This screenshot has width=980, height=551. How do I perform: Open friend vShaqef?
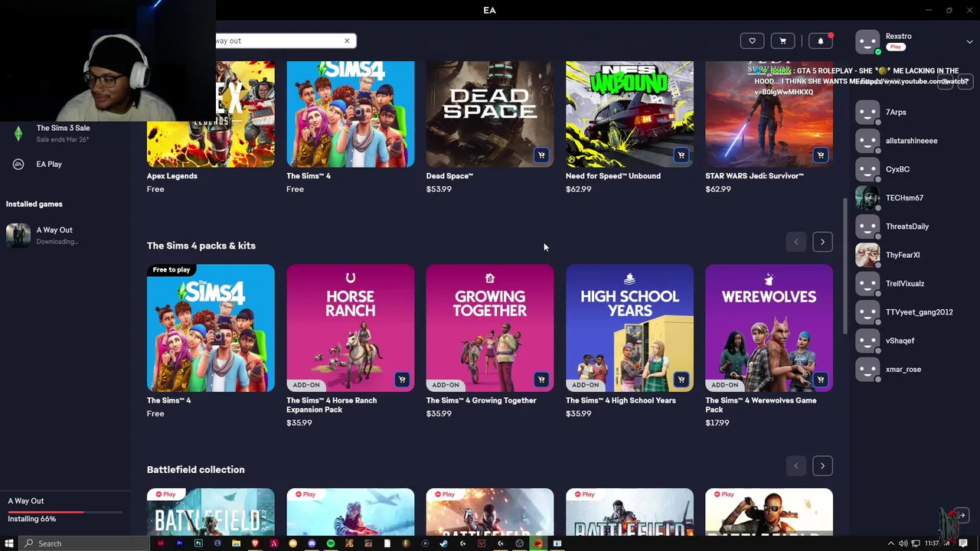tap(911, 341)
